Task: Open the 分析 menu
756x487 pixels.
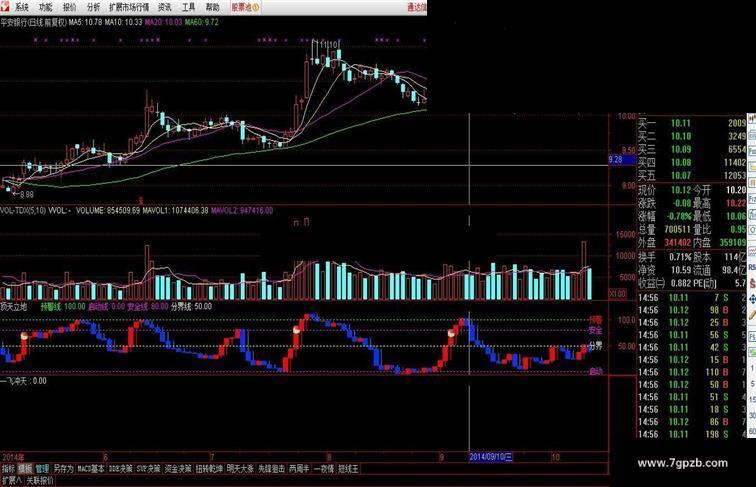Action: coord(93,7)
